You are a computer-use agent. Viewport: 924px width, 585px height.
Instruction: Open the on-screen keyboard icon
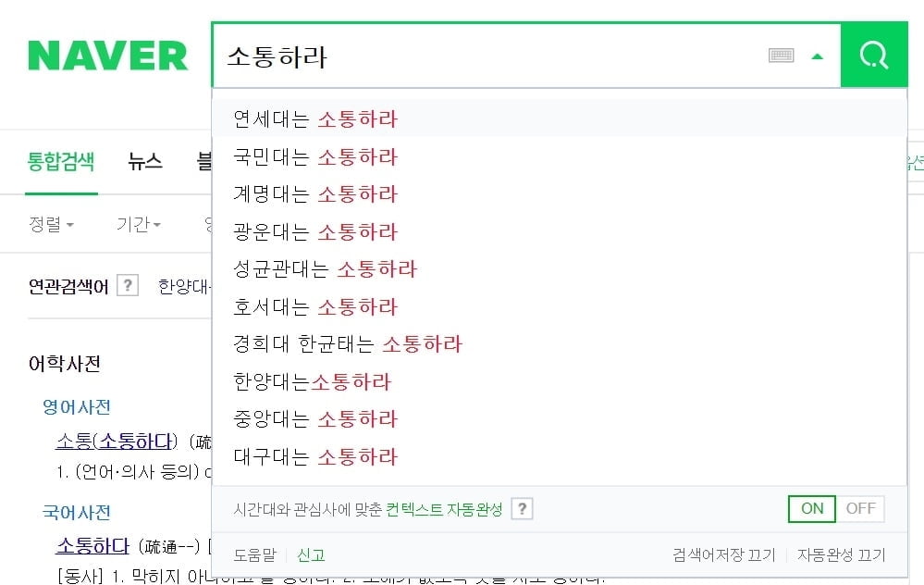[x=782, y=56]
